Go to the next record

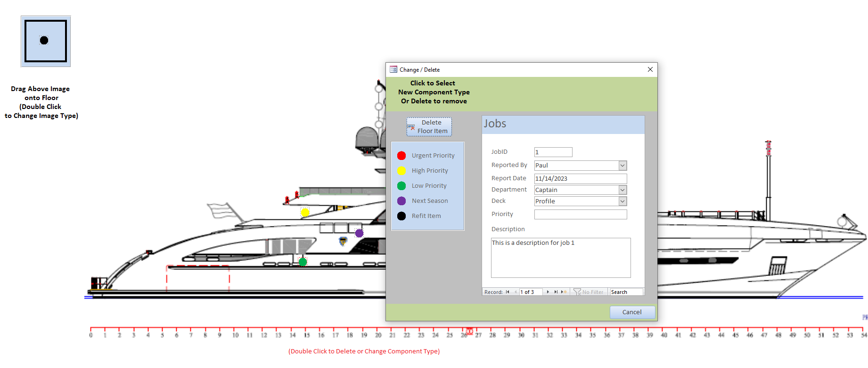click(x=548, y=292)
